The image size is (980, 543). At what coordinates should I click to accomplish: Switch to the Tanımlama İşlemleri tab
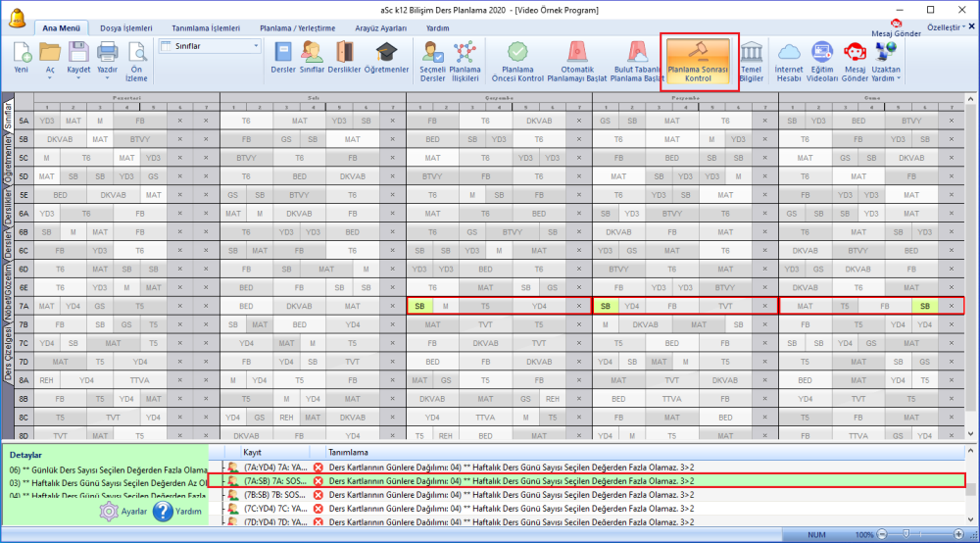pyautogui.click(x=206, y=28)
